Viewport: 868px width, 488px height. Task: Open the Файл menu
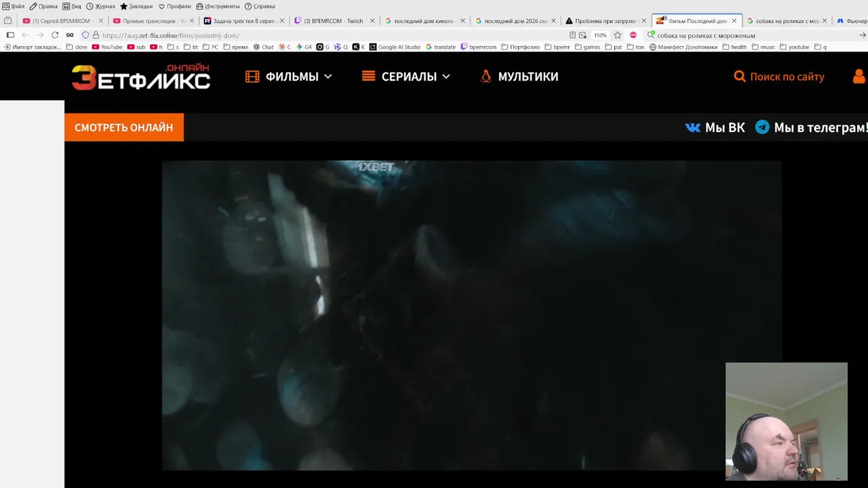[x=13, y=6]
